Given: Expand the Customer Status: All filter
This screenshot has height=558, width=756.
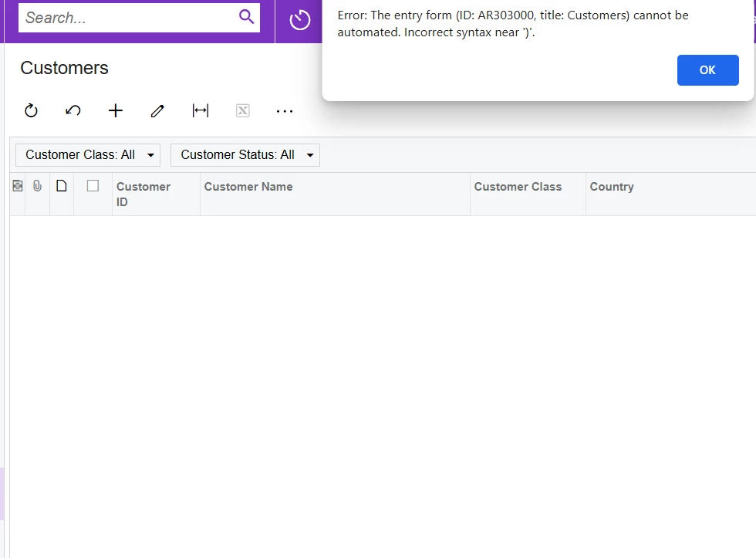Looking at the screenshot, I should (x=245, y=155).
